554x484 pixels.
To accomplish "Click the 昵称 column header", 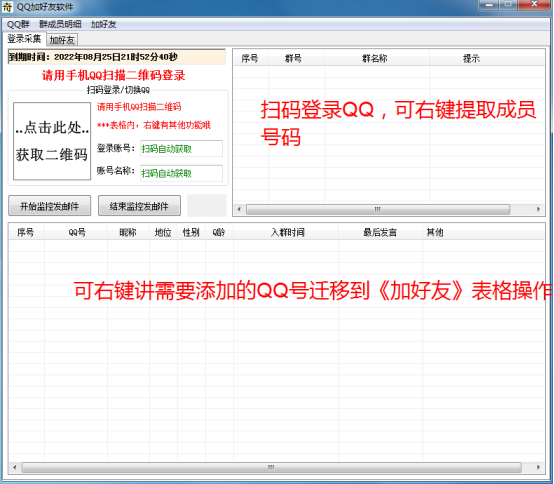I will coord(128,232).
